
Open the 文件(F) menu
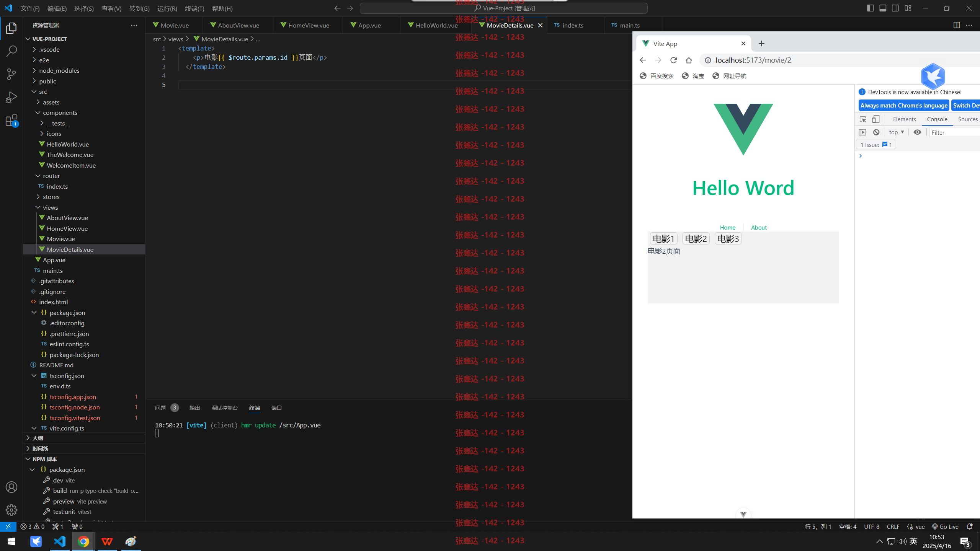[30, 8]
